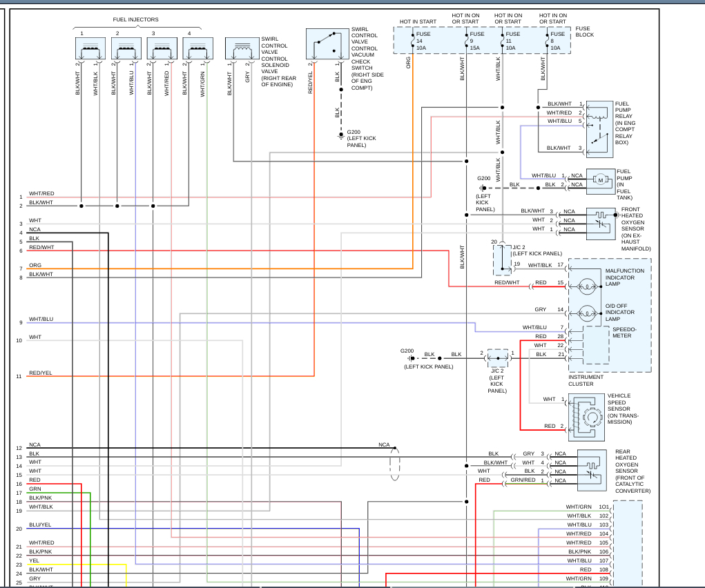Click fuel injector 4 coil symbol

click(198, 48)
